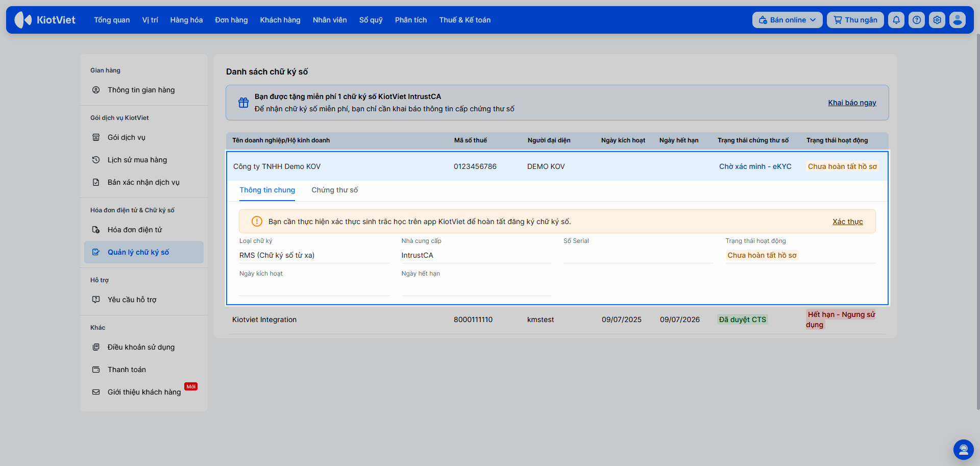Click the Tên doanh nghiệp/Hộ kinh doanh column header
Screen dimensions: 980x466
[281, 140]
